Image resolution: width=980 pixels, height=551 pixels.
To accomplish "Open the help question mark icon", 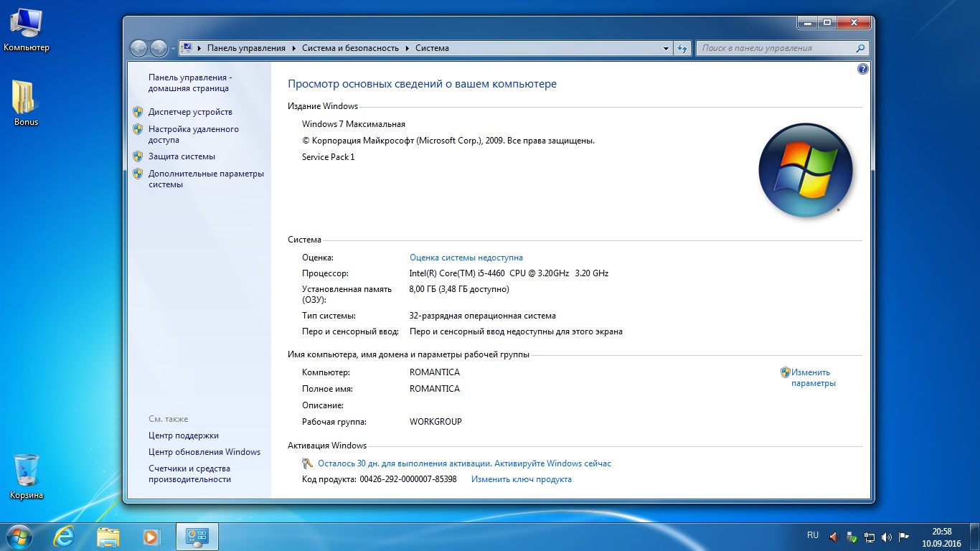I will coord(862,70).
